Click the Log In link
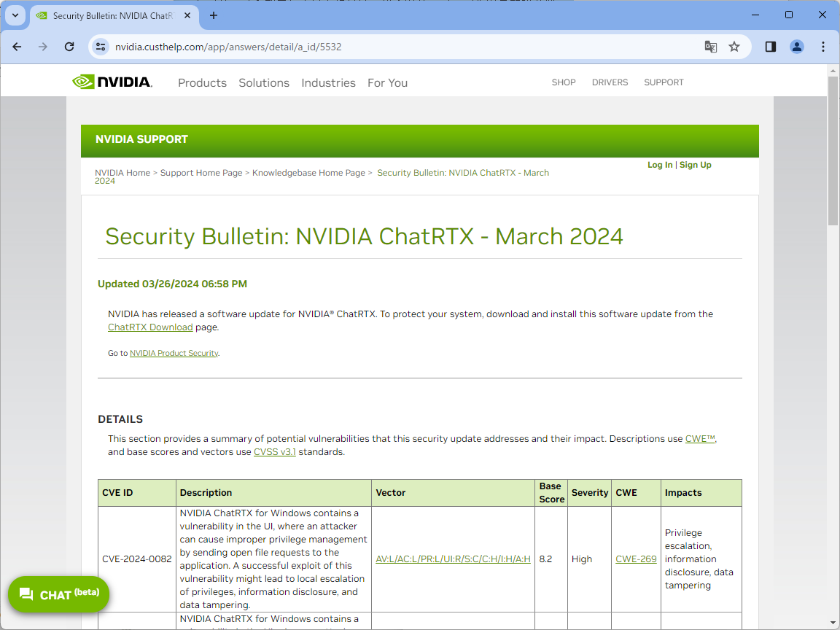 point(659,165)
